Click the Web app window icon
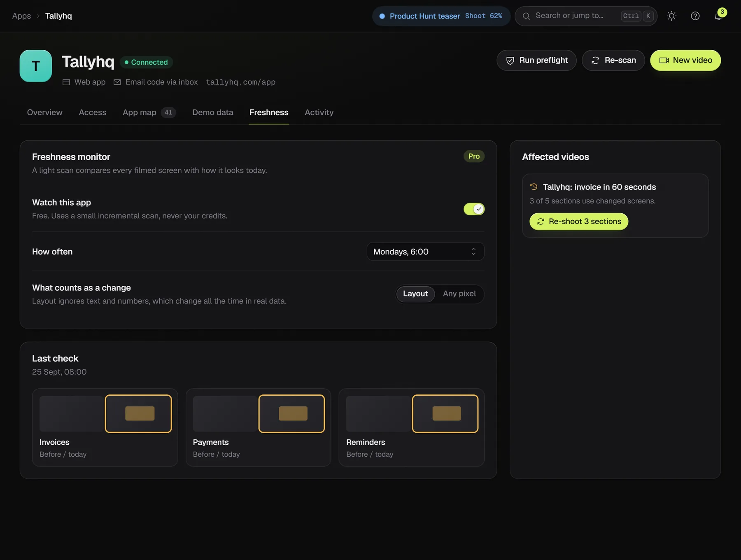Screen dimensions: 741x560 [66, 82]
